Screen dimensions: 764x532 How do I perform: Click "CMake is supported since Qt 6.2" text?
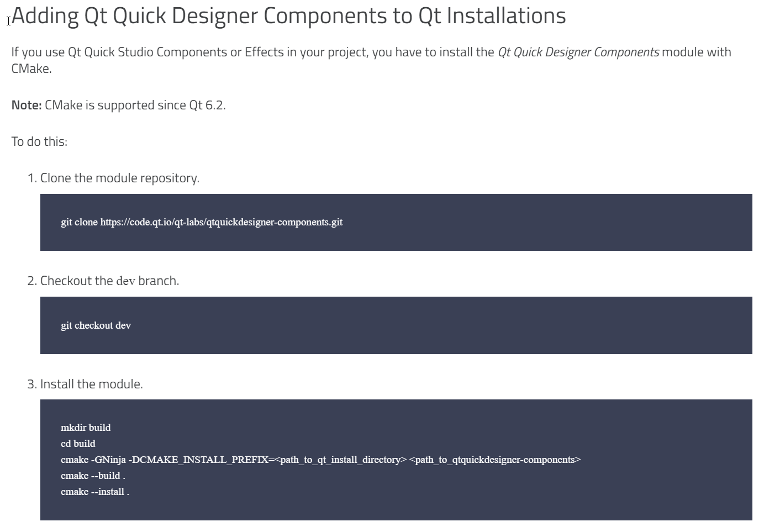(x=135, y=105)
